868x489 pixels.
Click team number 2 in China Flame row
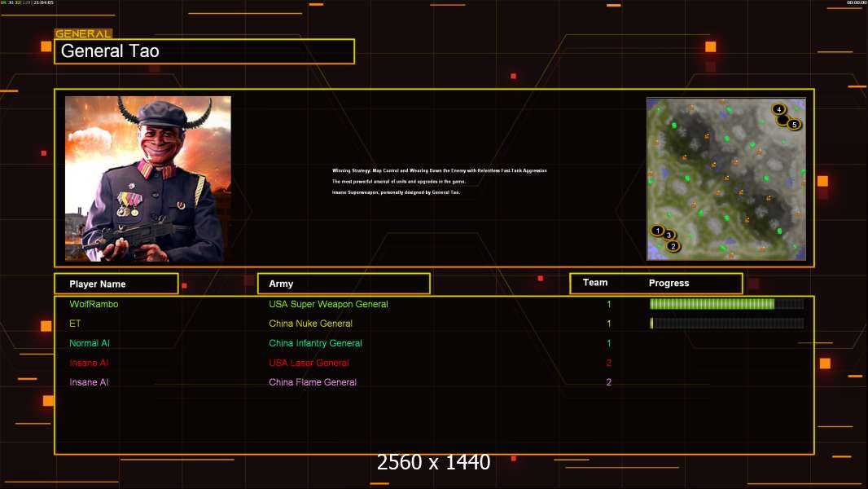click(x=609, y=382)
